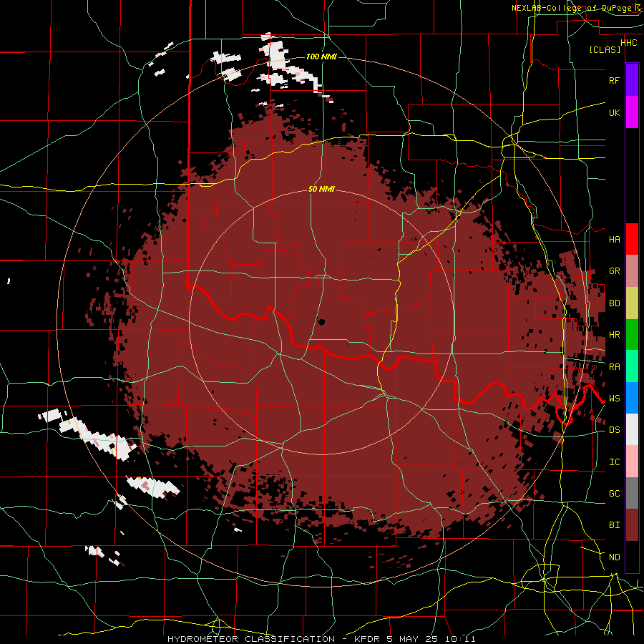Click the RA legend label
The height and width of the screenshot is (644, 644).
coord(614,367)
